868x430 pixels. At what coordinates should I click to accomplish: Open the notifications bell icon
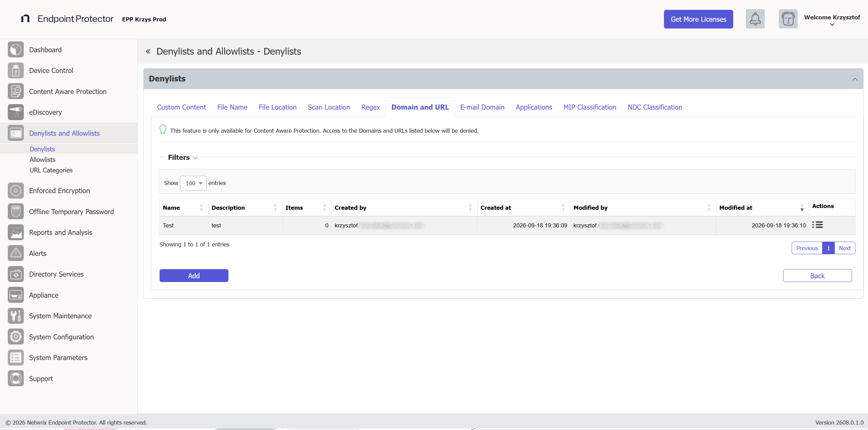tap(755, 19)
